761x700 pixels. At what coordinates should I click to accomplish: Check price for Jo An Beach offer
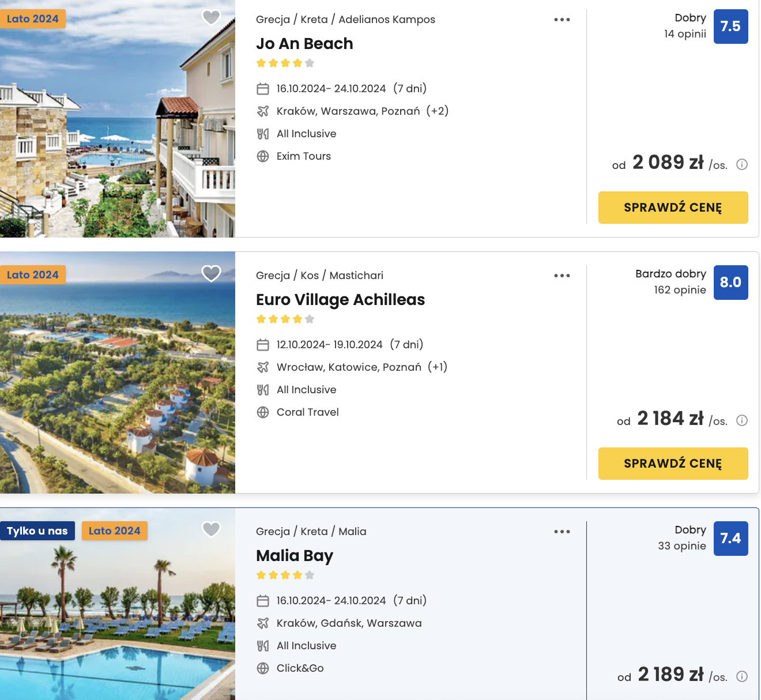pos(673,208)
